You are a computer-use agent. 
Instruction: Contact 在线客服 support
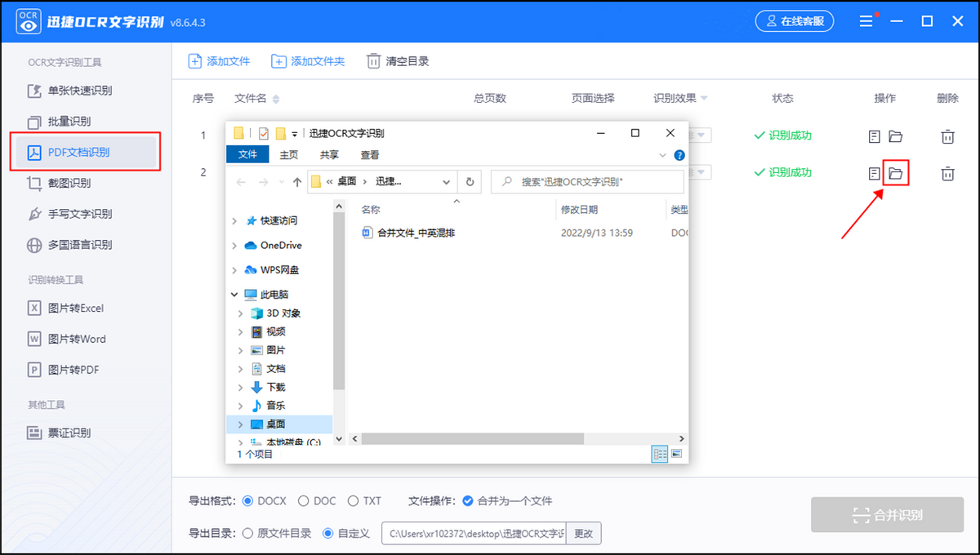click(x=793, y=22)
